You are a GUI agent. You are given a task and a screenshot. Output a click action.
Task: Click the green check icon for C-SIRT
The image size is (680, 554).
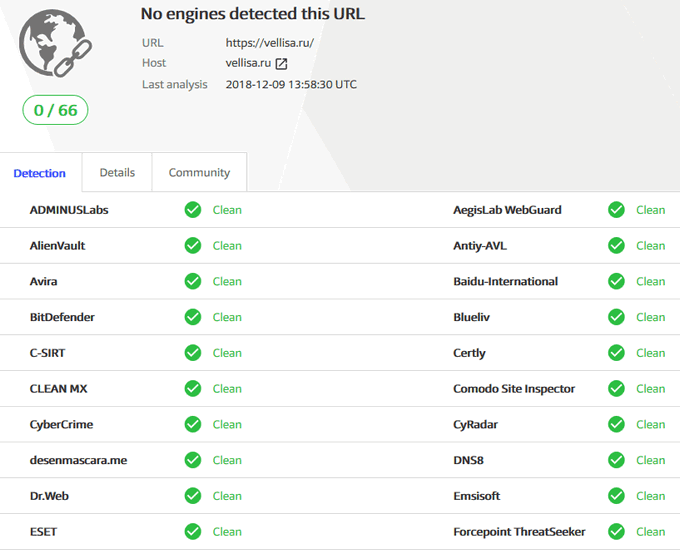[x=193, y=353]
